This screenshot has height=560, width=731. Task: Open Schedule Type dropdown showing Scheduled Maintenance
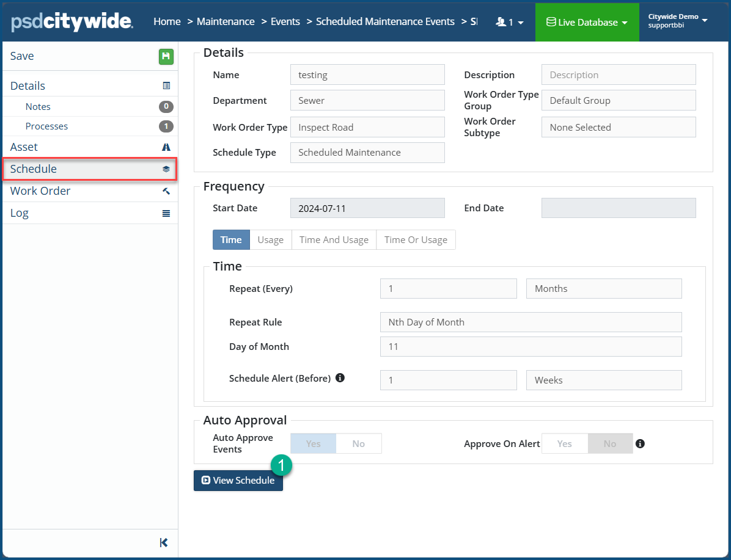(367, 152)
